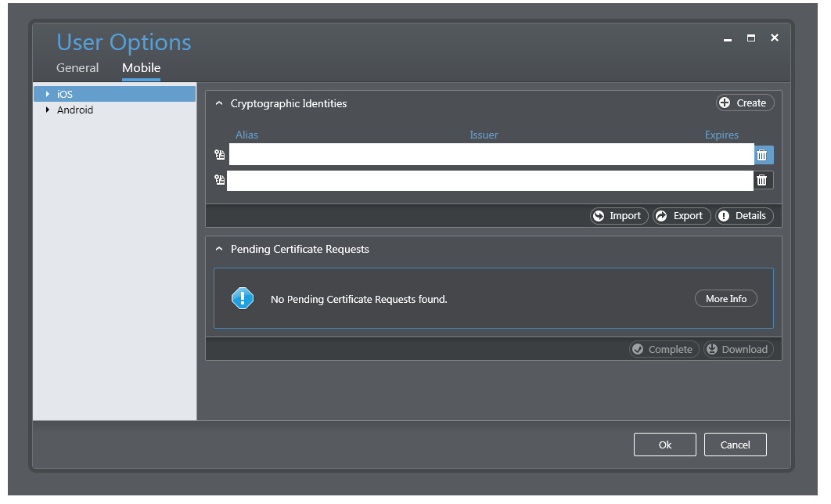831x504 pixels.
Task: Switch to the General tab
Action: [x=77, y=68]
